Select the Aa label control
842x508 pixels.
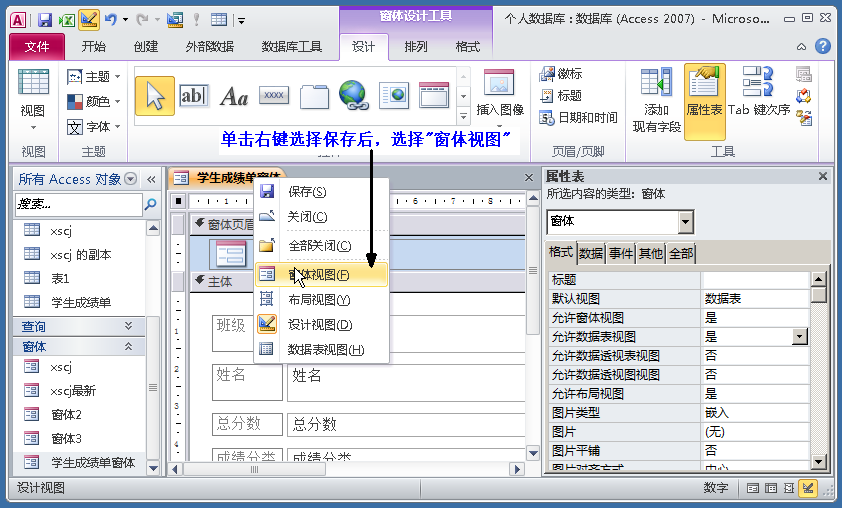234,97
